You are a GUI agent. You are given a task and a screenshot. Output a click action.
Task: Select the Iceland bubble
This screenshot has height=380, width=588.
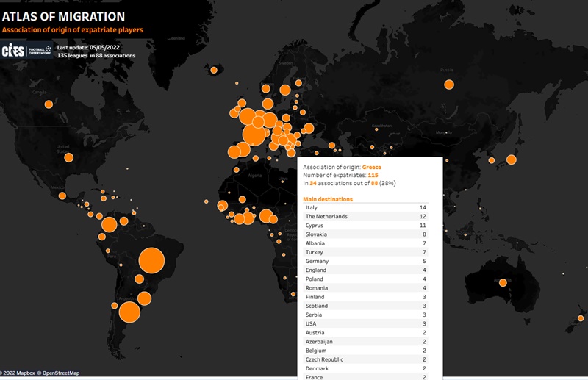[x=214, y=71]
